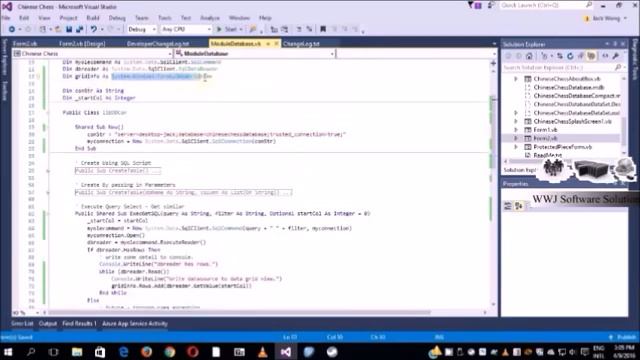Screen dimensions: 640x360
Task: Close the ModuleDatabase.vb tab
Action: click(276, 43)
